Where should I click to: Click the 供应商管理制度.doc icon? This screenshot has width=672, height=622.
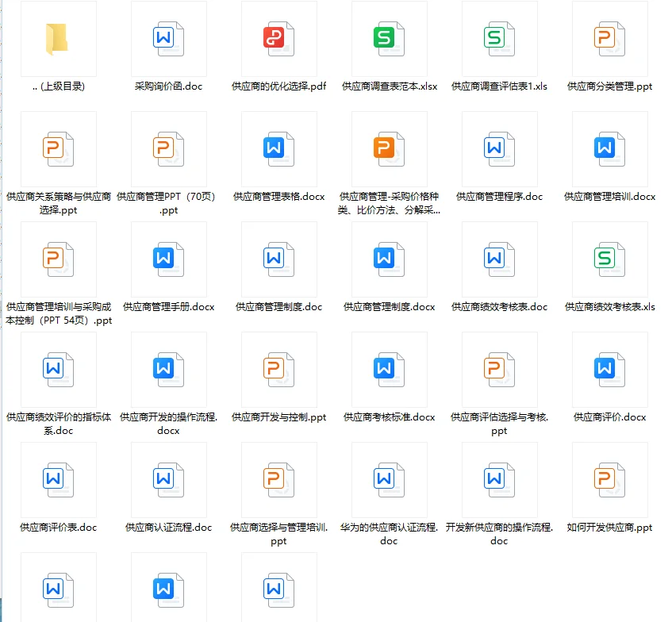coord(279,259)
